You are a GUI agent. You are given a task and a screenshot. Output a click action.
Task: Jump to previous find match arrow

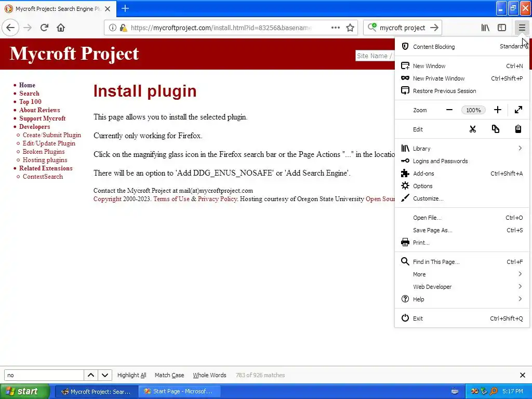[90, 375]
